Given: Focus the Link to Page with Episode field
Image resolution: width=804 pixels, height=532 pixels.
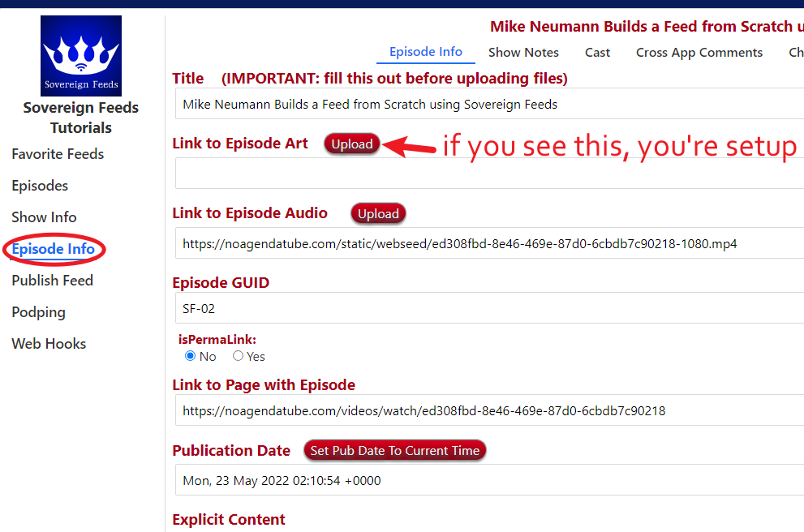Looking at the screenshot, I should click(x=490, y=410).
